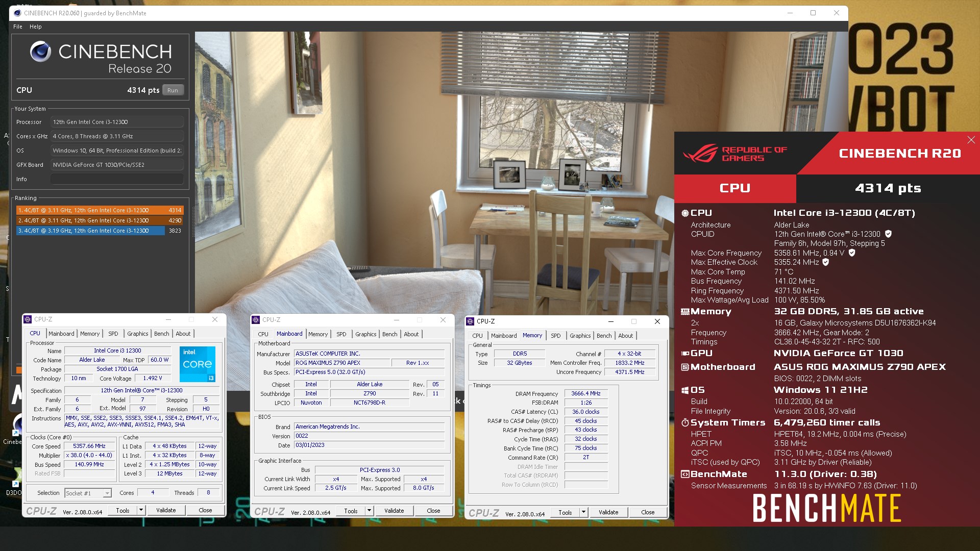Click Validate in Memory CPU-Z window

pos(608,512)
